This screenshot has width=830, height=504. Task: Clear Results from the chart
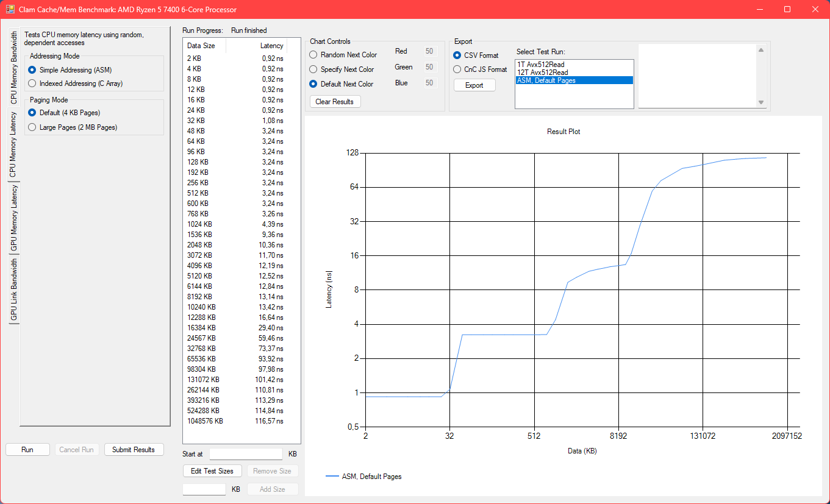tap(335, 102)
